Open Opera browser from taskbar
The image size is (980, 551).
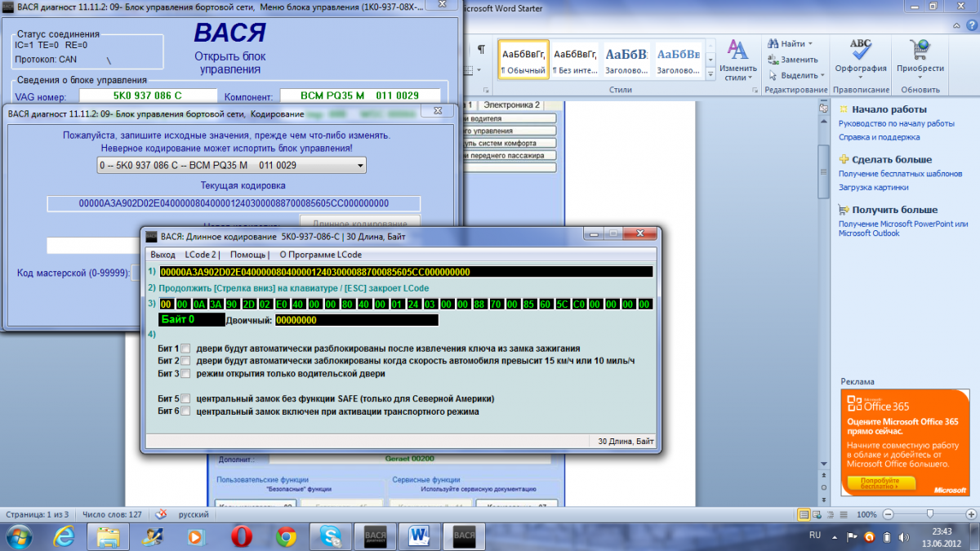(x=242, y=536)
